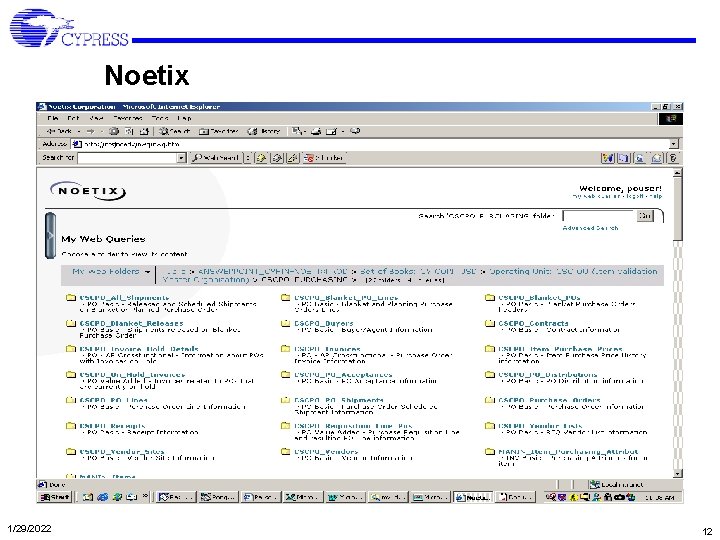720x540 pixels.
Task: Open the CSCPO_PO_Distributions folder link
Action: click(x=548, y=375)
